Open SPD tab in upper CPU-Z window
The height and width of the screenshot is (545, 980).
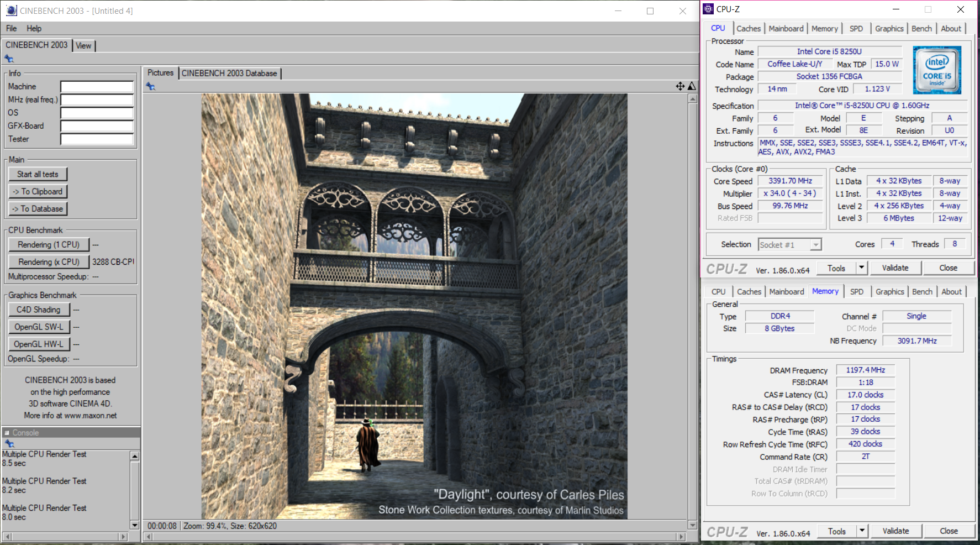tap(856, 29)
